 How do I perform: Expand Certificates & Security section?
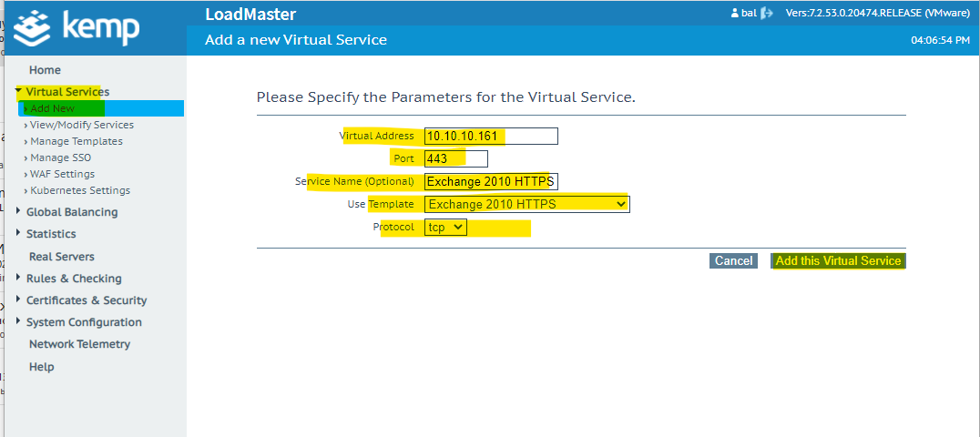pos(18,300)
